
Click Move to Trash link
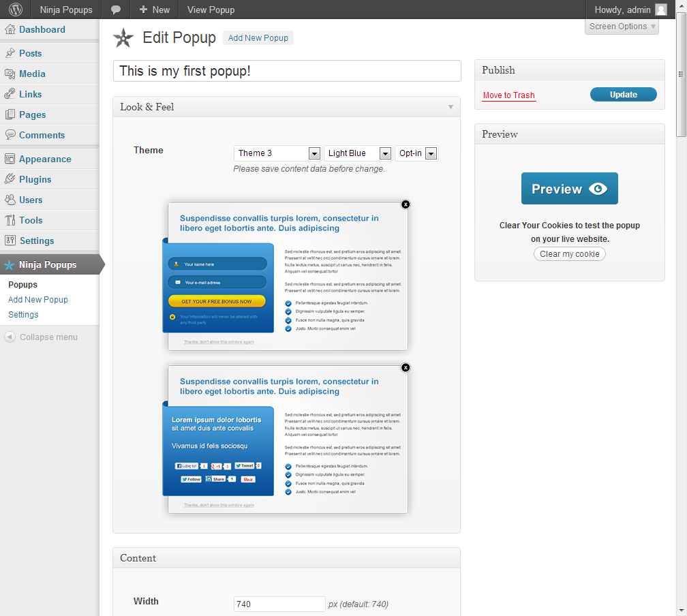(508, 95)
